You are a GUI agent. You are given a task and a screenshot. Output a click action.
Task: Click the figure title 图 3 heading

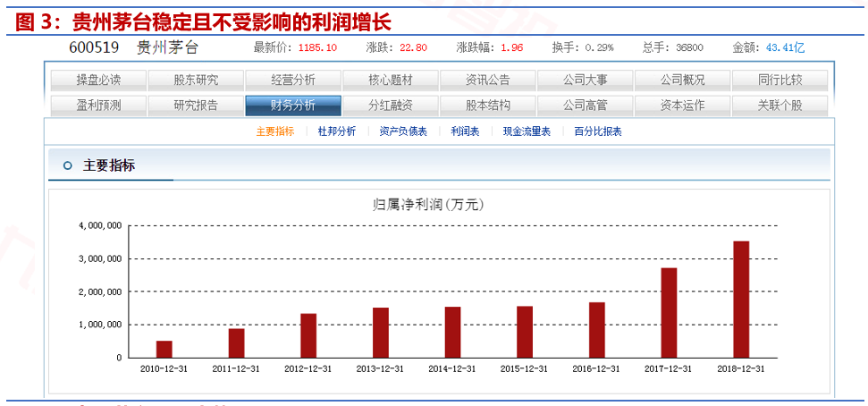pos(203,22)
